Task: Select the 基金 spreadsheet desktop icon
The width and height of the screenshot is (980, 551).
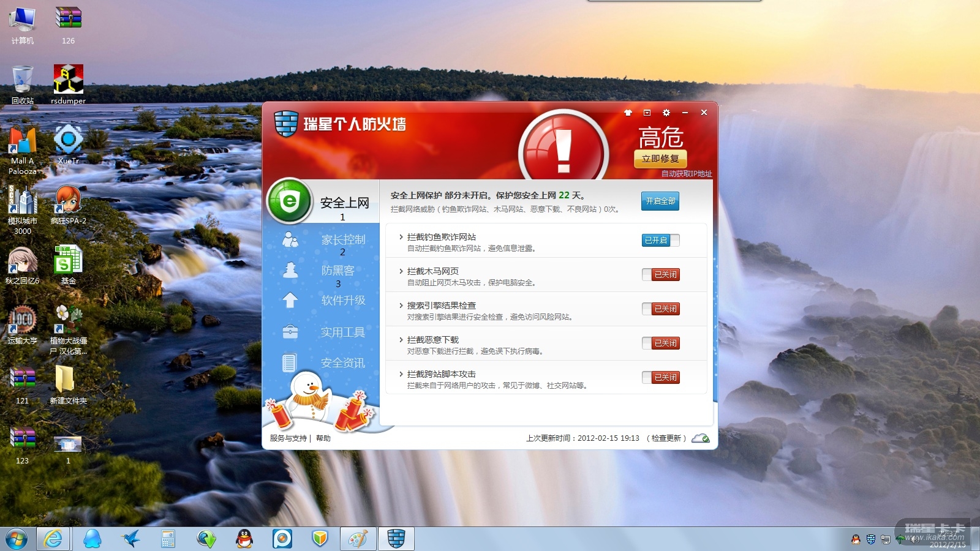Action: coord(68,265)
